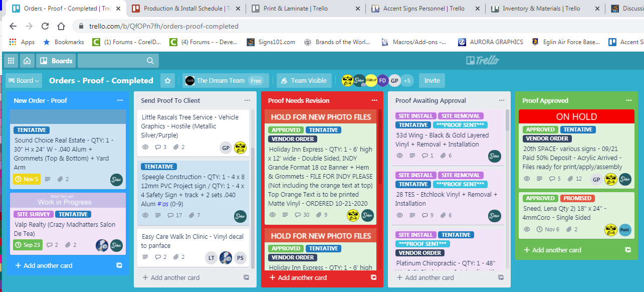This screenshot has height=292, width=644.
Task: Click the Sep 23 due date badge
Action: coord(28,245)
